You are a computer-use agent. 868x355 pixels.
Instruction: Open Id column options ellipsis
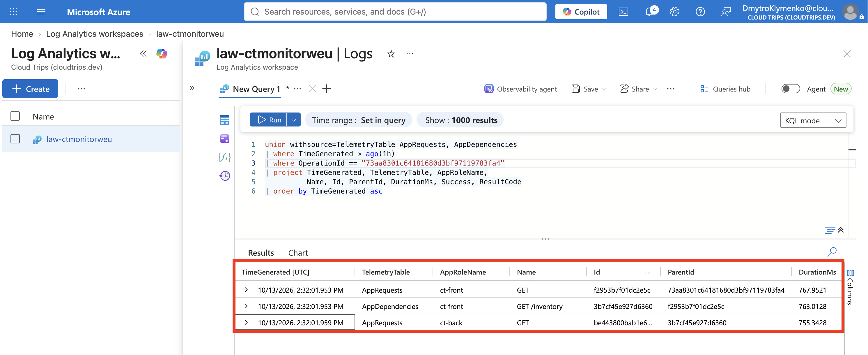coord(648,272)
